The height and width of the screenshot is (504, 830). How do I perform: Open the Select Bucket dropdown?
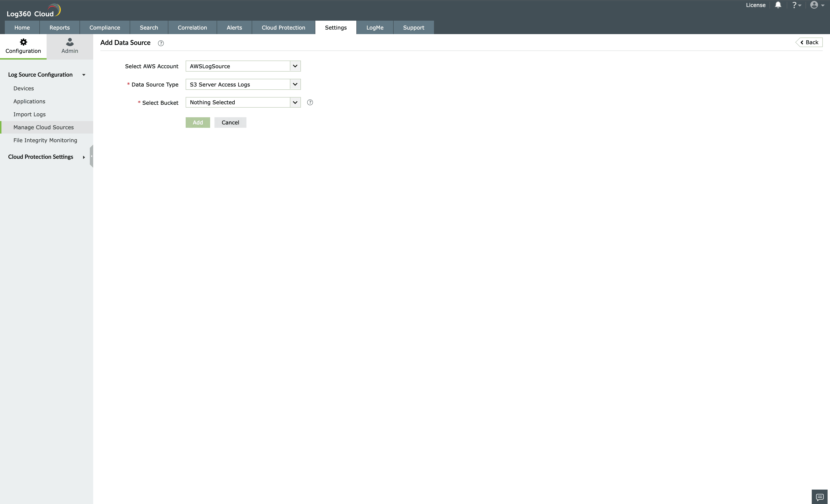[243, 102]
